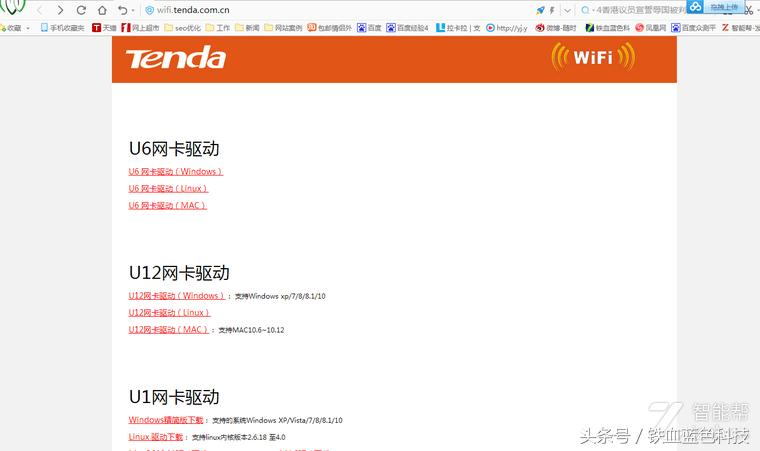
Task: Click the undo/restore closed page icon
Action: click(x=122, y=10)
